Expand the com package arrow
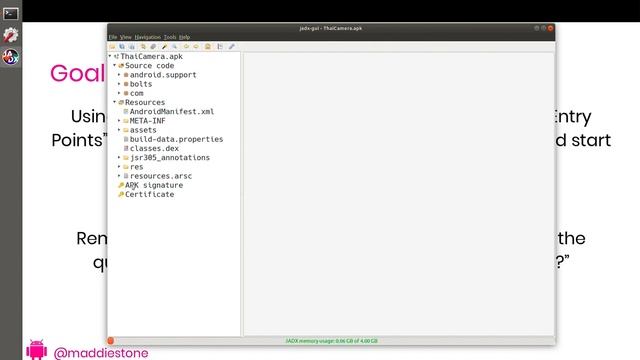This screenshot has width=640, height=360. click(x=119, y=93)
